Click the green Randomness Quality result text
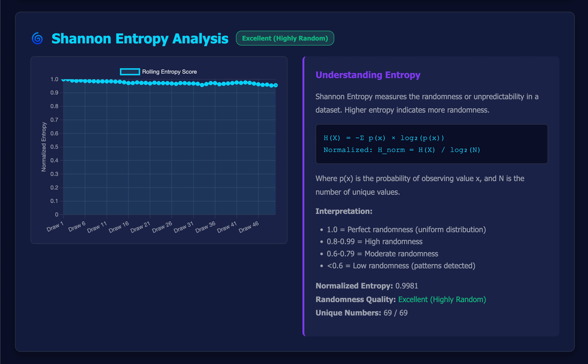The image size is (588, 364). (442, 299)
